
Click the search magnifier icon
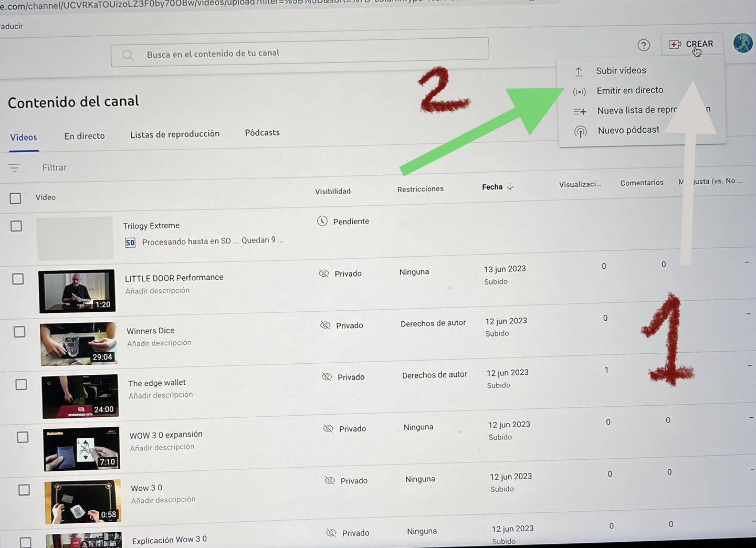pos(128,55)
